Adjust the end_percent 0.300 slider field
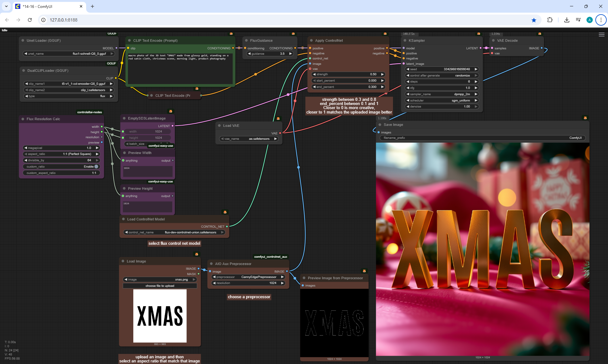Viewport: 608px width, 364px height. pos(348,87)
